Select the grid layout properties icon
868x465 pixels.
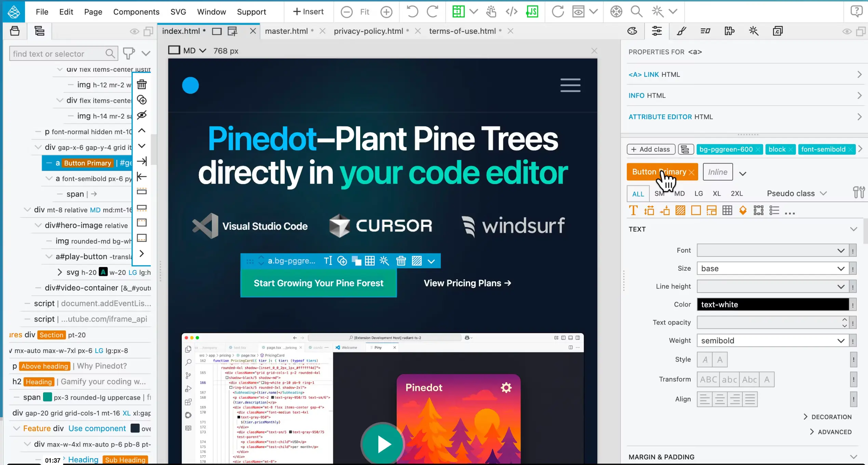click(727, 210)
